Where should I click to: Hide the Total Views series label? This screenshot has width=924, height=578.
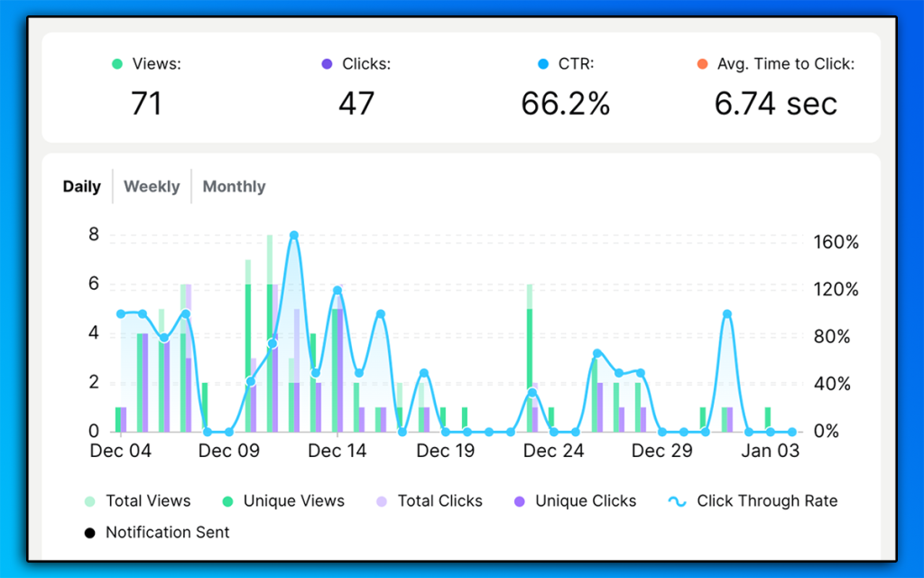(148, 501)
